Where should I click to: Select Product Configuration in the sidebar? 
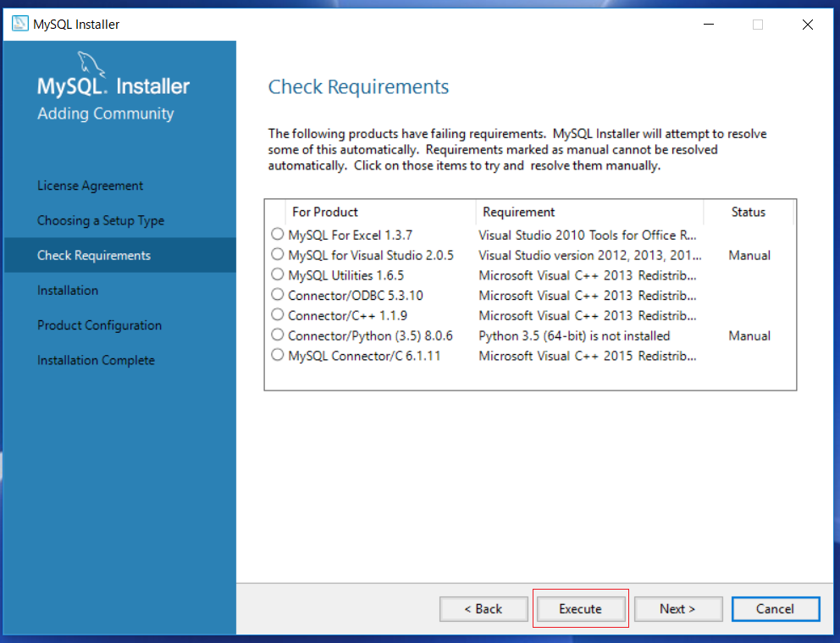(99, 324)
